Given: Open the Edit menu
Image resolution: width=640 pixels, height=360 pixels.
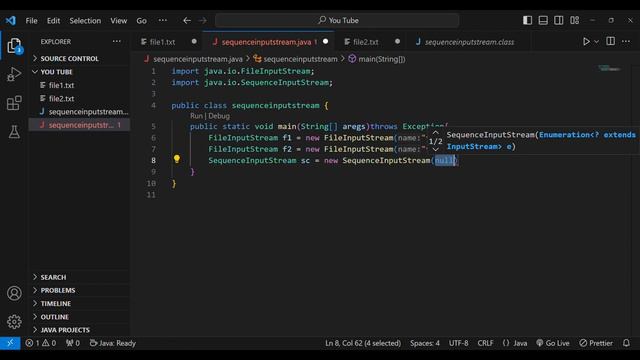Looking at the screenshot, I should (x=53, y=20).
